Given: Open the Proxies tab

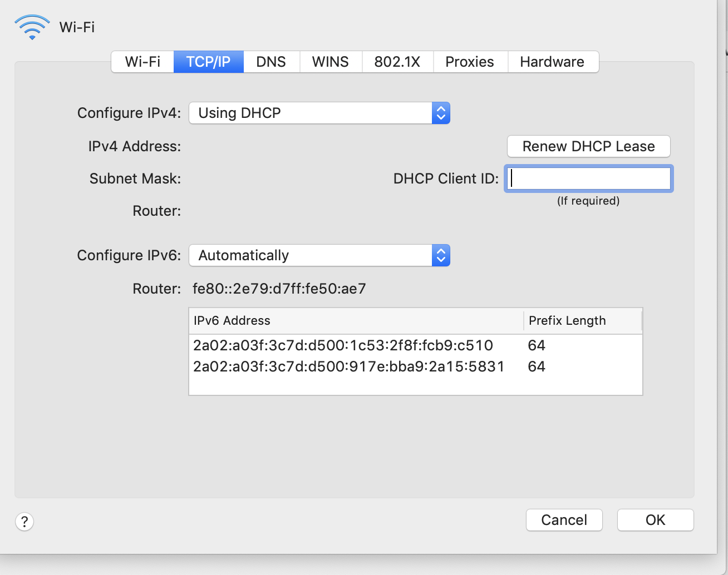Looking at the screenshot, I should click(x=469, y=62).
